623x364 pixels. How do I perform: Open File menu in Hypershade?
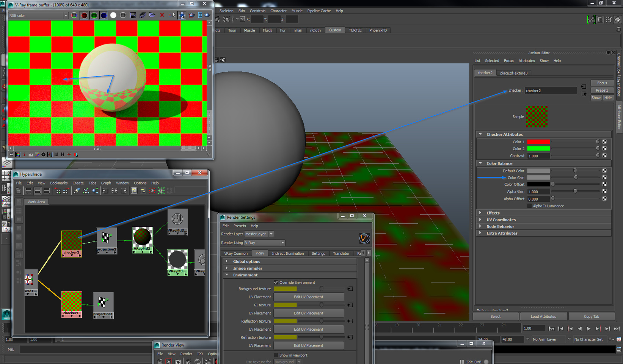[x=19, y=183]
